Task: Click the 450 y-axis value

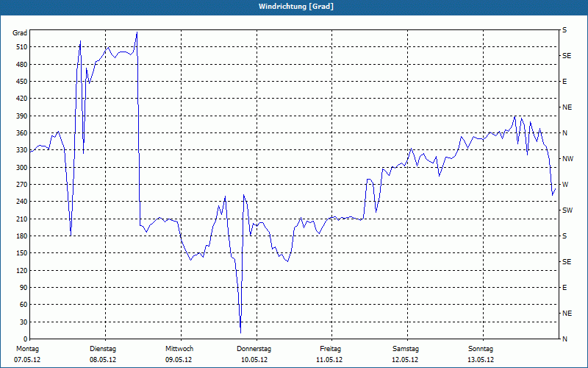Action: pyautogui.click(x=22, y=82)
